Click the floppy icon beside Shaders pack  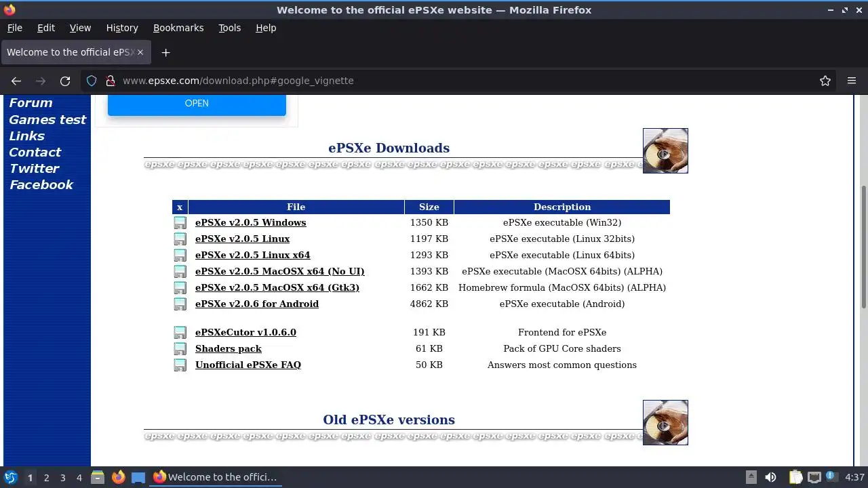[180, 348]
